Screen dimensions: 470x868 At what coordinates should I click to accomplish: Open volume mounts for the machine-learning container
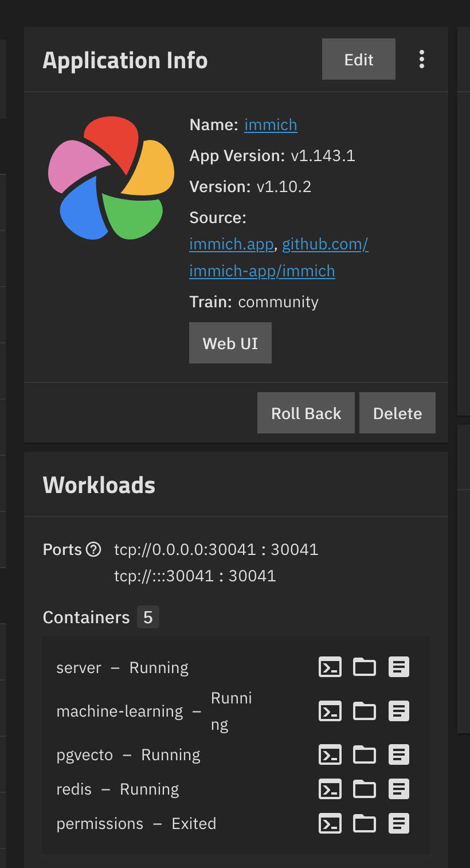[x=365, y=711]
